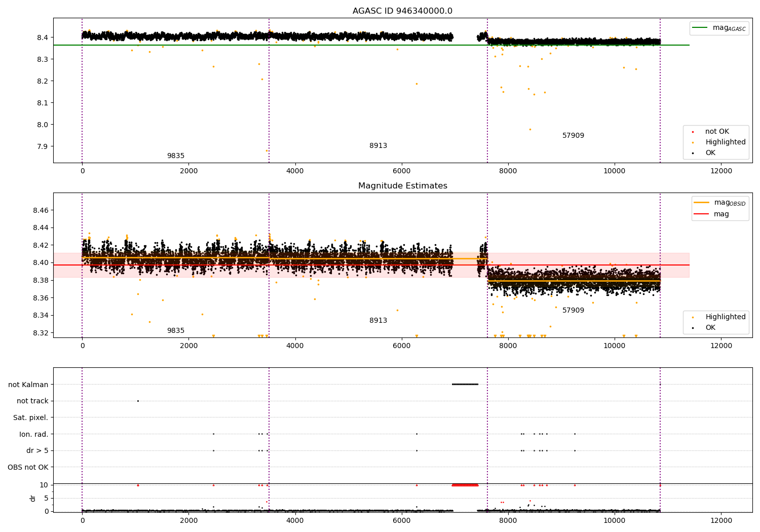
Task: Click y-axis tick '8.36' on middle plot
Action: [x=41, y=298]
